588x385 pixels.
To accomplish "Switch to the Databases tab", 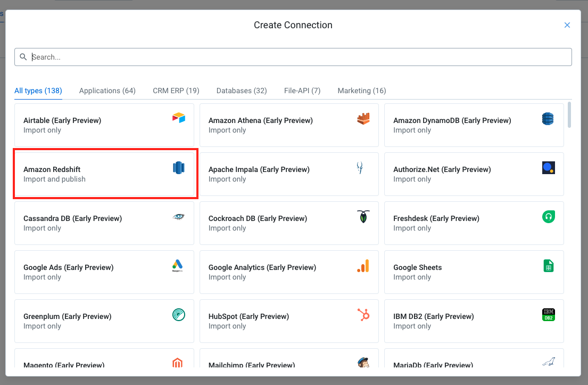I will pyautogui.click(x=241, y=91).
